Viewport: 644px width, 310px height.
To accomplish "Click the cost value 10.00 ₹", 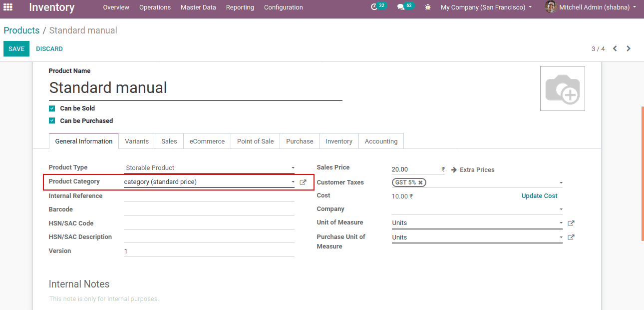I will [402, 196].
